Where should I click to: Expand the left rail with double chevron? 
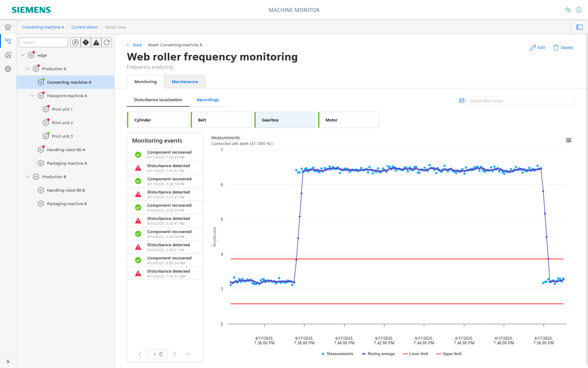pos(8,362)
